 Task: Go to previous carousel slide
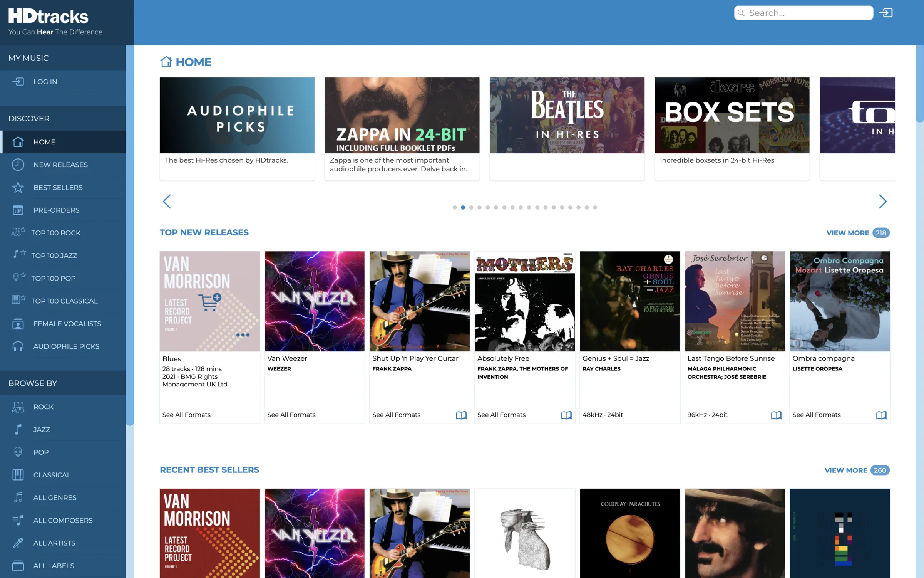(x=167, y=201)
